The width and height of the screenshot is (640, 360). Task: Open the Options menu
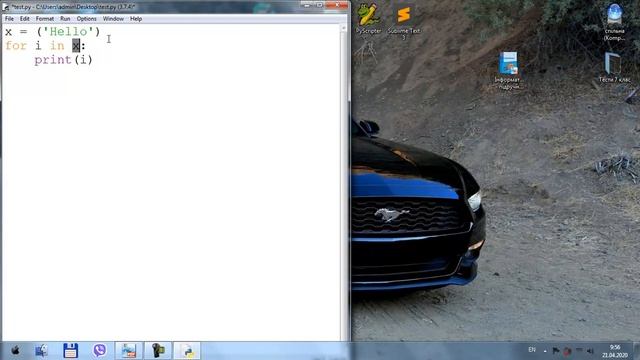point(87,19)
